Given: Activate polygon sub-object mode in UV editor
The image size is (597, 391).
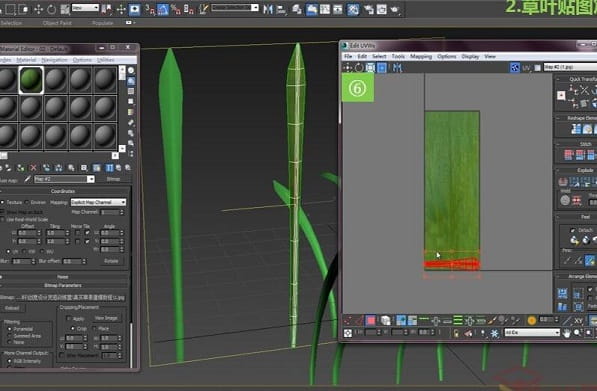Looking at the screenshot, I should pyautogui.click(x=370, y=320).
